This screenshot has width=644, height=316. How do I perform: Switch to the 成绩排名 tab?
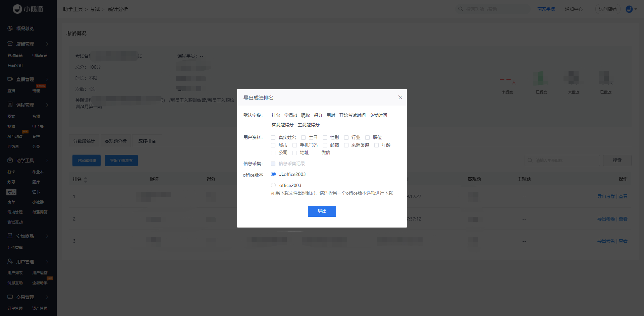[147, 141]
